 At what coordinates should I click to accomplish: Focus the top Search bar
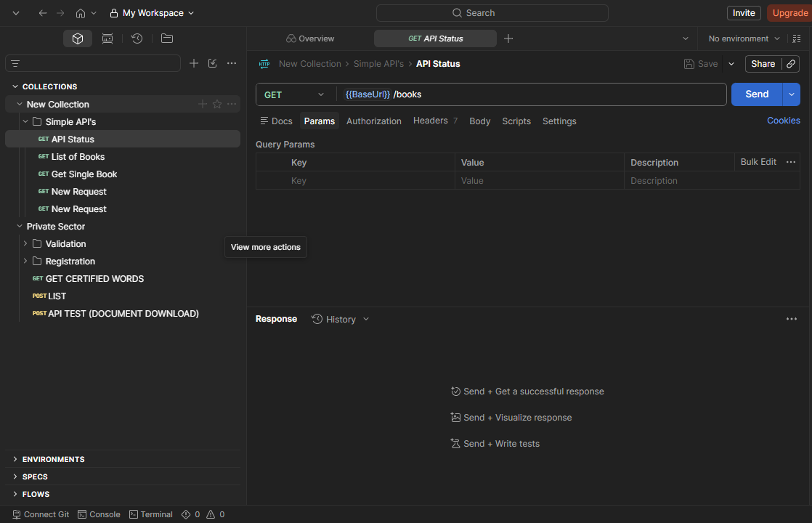(492, 13)
